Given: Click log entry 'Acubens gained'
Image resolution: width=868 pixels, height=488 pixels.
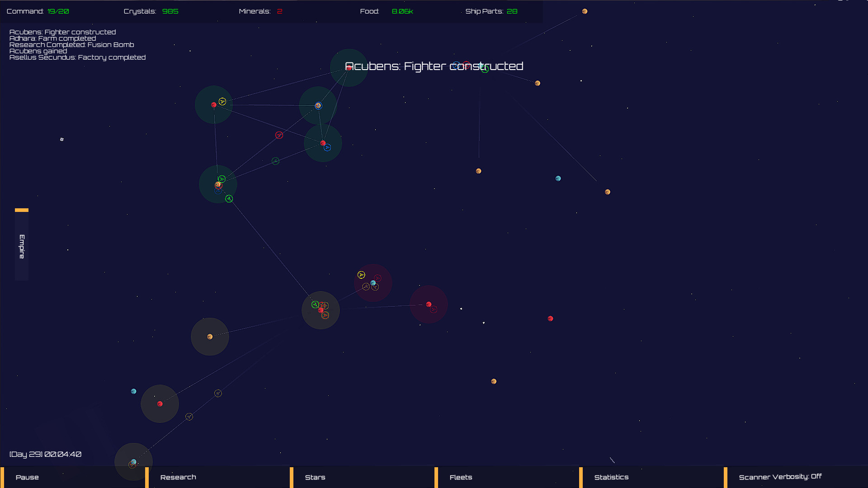Looking at the screenshot, I should click(38, 51).
